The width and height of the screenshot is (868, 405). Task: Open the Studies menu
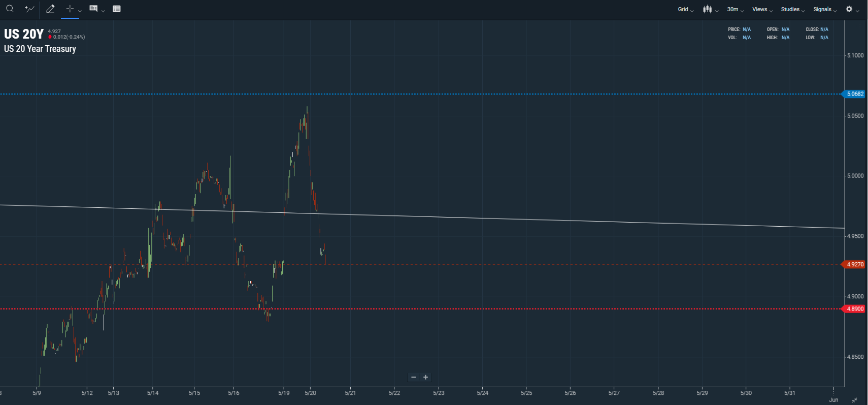(x=793, y=9)
